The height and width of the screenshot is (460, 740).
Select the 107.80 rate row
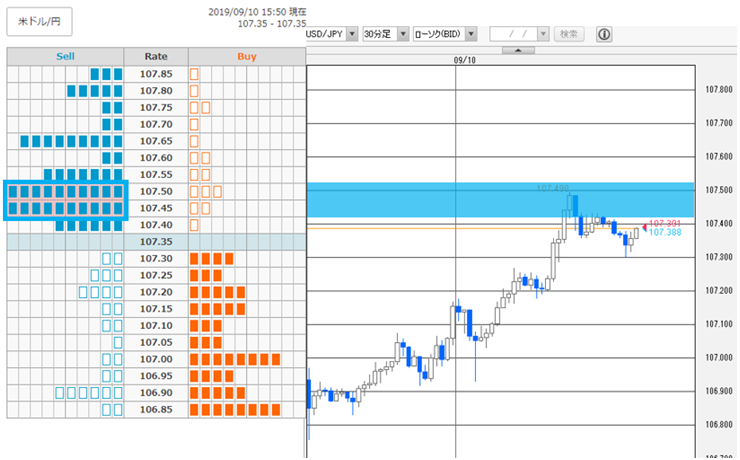point(156,91)
